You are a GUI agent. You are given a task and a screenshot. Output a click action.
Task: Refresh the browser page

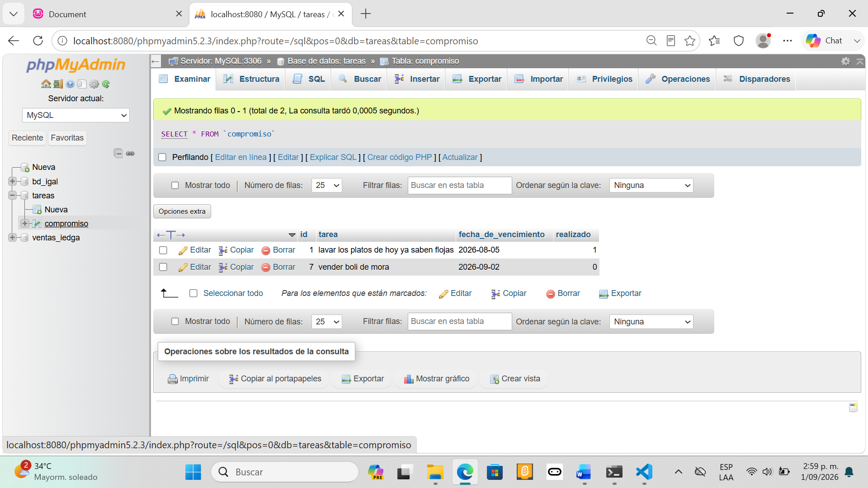38,41
